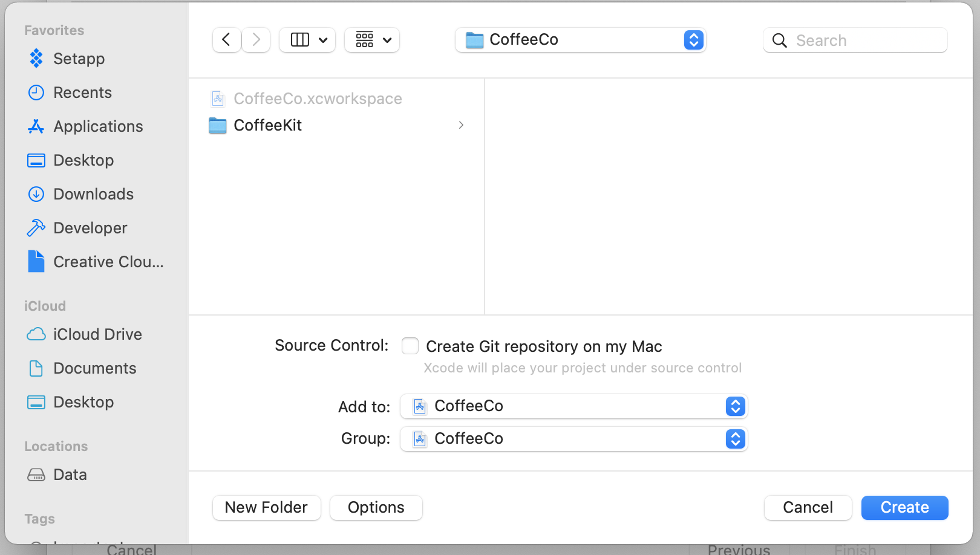Expand CoffeeKit folder chevron
Screen dimensions: 980x555
(461, 125)
